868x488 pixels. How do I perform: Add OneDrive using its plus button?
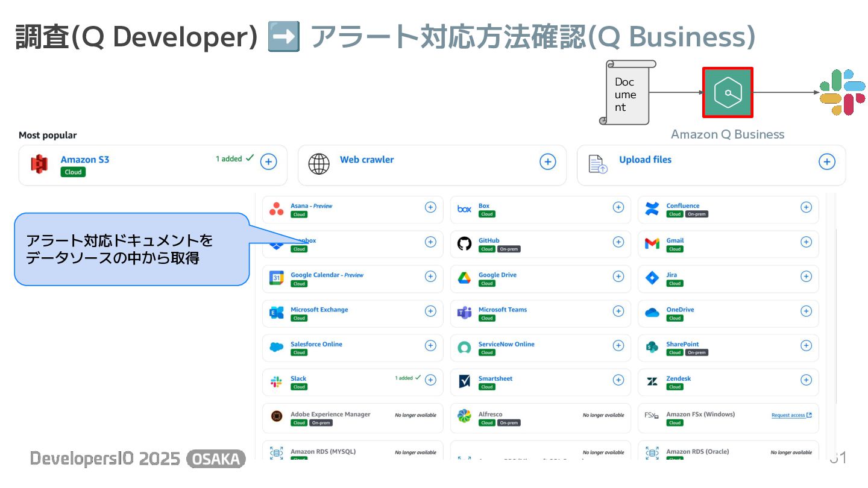[806, 311]
